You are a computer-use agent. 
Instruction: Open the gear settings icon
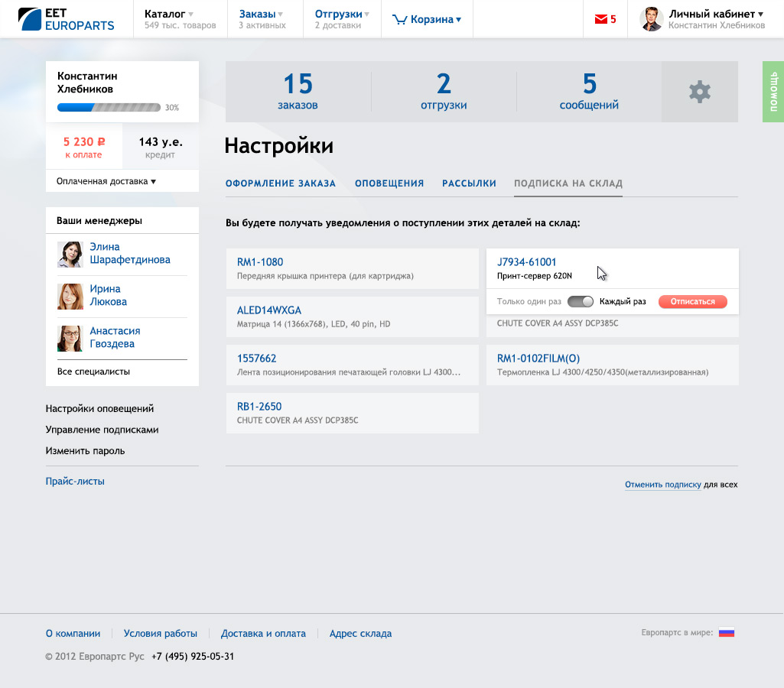point(699,92)
